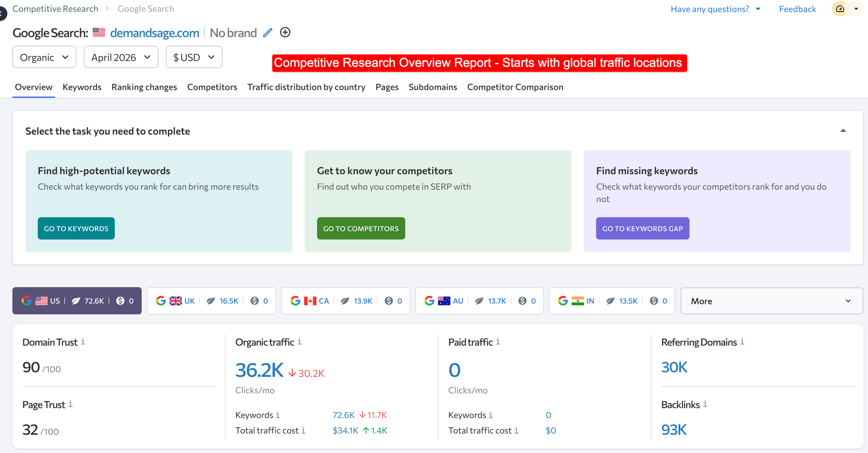Open the demandsage.com domain link

(155, 33)
